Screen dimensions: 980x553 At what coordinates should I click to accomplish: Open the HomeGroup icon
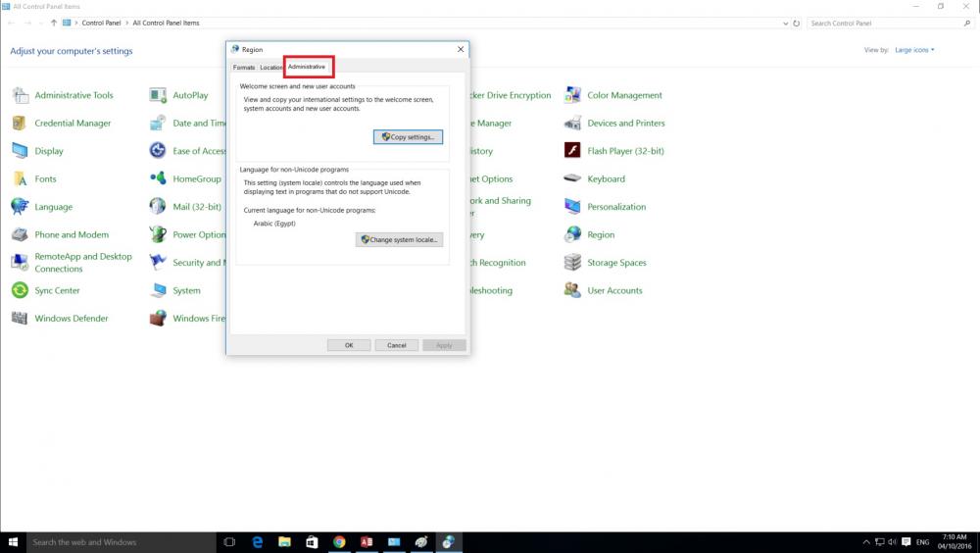(x=158, y=178)
